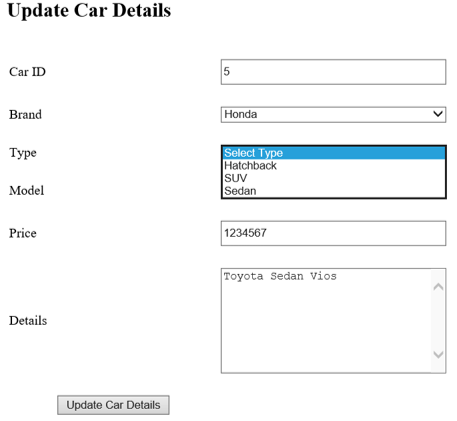Click the Price field with 1234567
This screenshot has width=457, height=421.
333,233
